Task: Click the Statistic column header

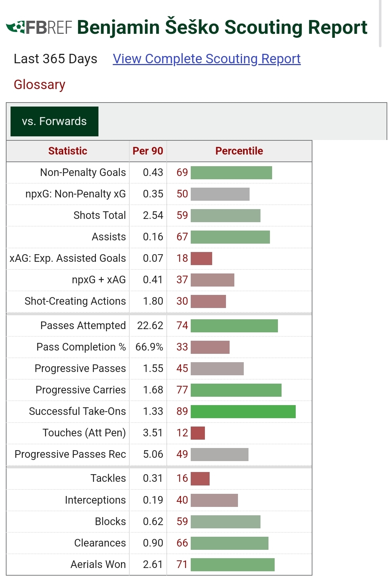Action: point(68,151)
